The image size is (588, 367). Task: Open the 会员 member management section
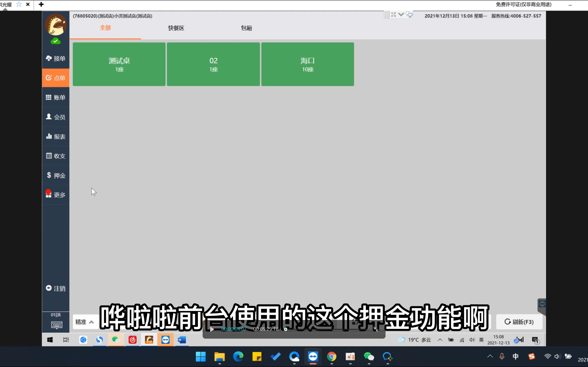pos(55,117)
